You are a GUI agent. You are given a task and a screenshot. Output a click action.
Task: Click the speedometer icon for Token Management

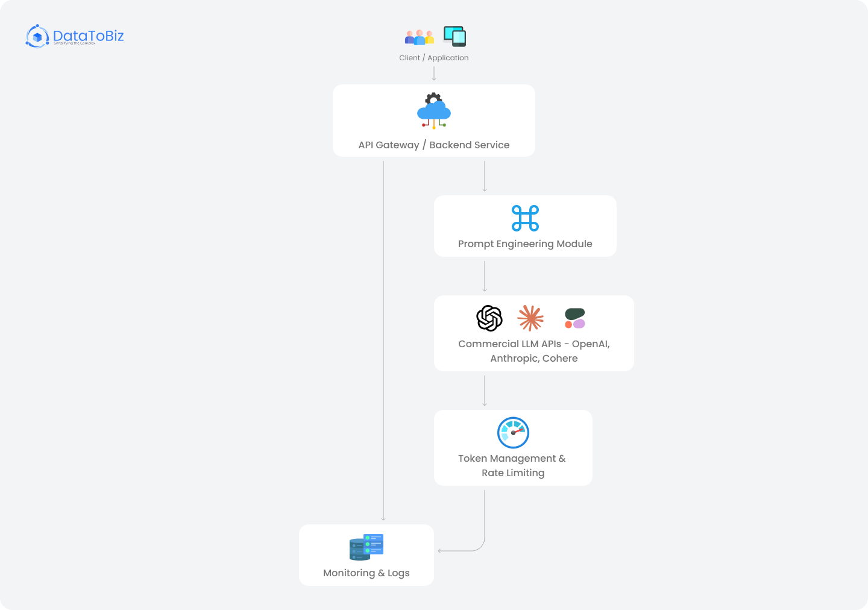(x=513, y=433)
